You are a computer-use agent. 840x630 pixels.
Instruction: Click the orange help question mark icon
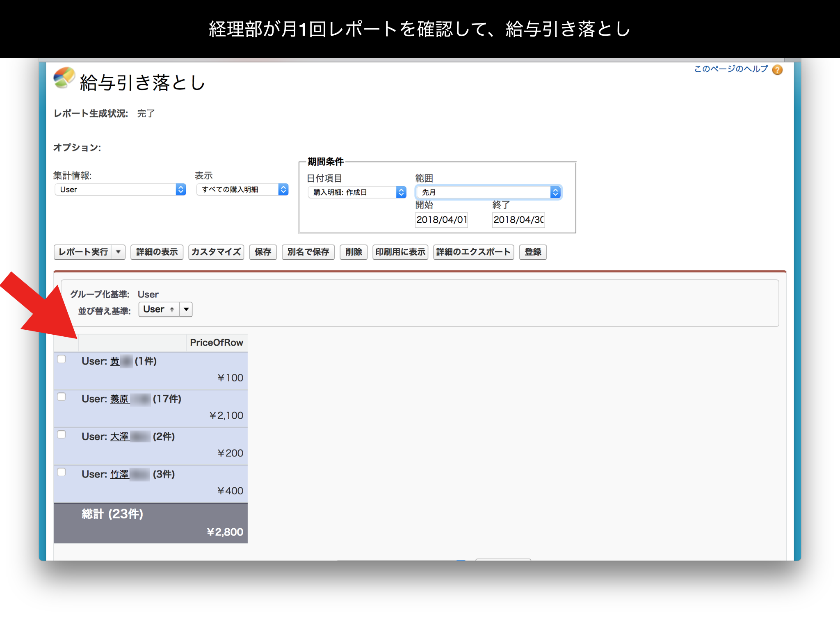pos(777,70)
